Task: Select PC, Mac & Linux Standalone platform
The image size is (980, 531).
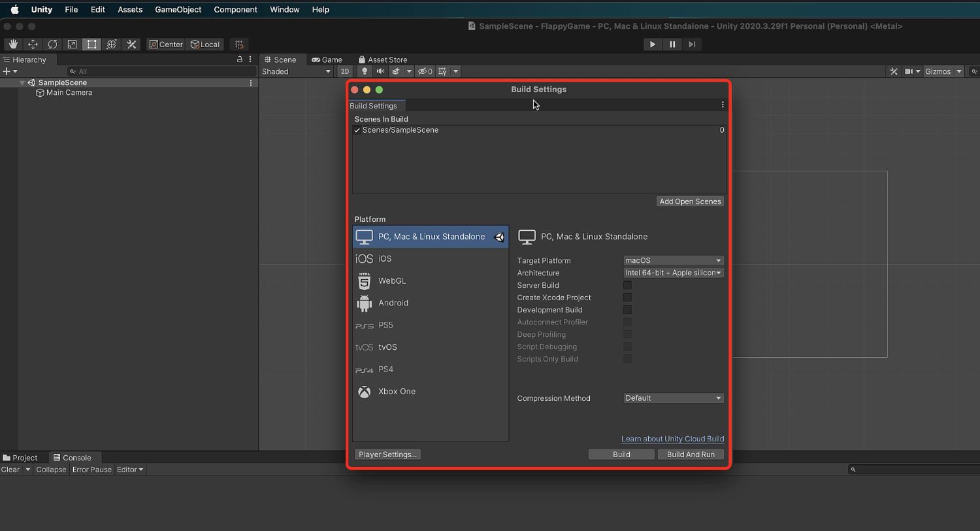Action: [431, 237]
